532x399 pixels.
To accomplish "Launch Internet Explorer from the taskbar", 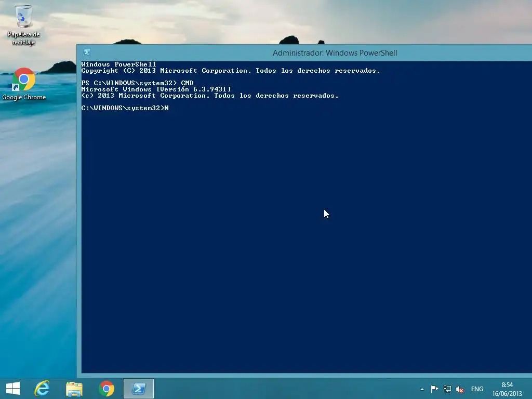I will [x=42, y=389].
